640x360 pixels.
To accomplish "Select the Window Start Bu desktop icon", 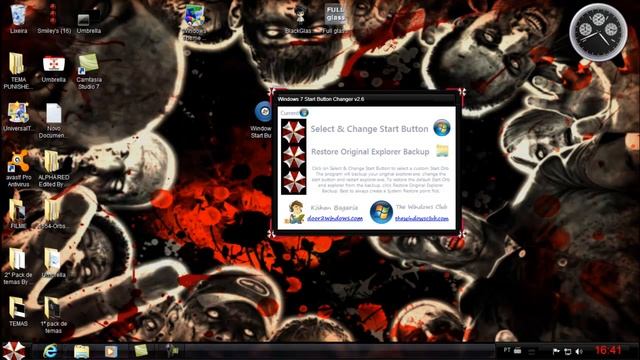I will click(262, 120).
